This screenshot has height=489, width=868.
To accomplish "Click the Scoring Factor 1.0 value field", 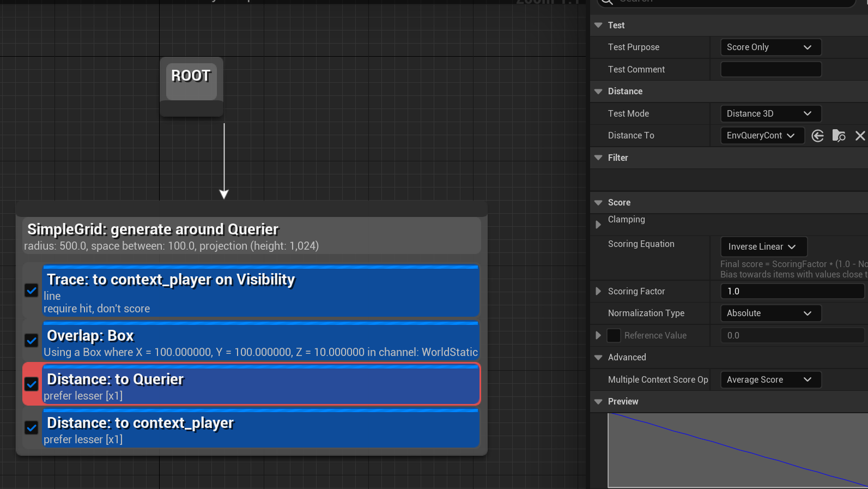I will [x=792, y=291].
